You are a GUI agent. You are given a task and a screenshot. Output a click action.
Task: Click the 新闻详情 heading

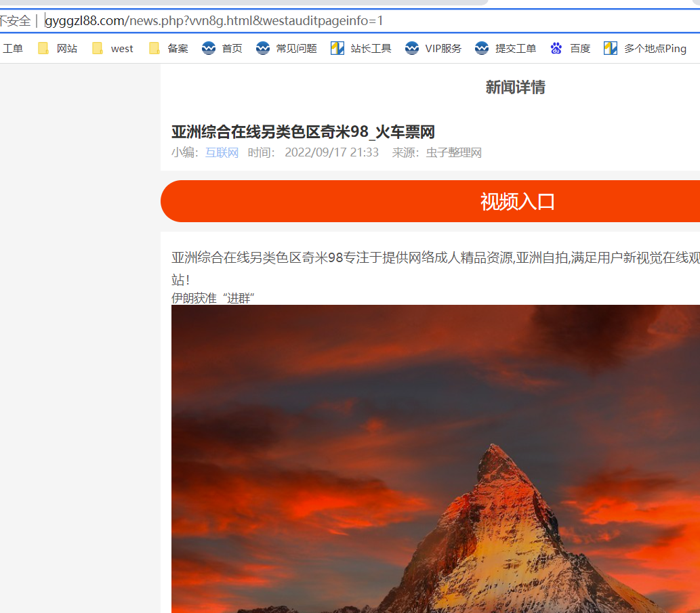pos(515,87)
